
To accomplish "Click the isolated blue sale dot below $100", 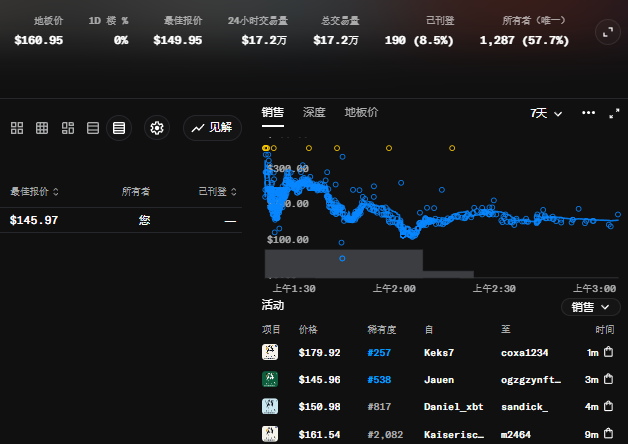I will (342, 259).
